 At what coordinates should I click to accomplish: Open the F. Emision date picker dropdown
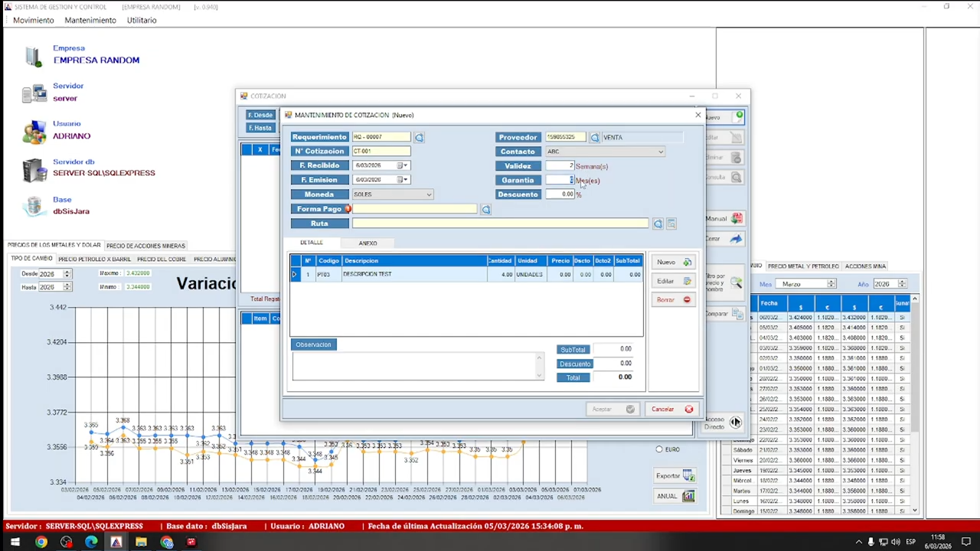pyautogui.click(x=403, y=180)
